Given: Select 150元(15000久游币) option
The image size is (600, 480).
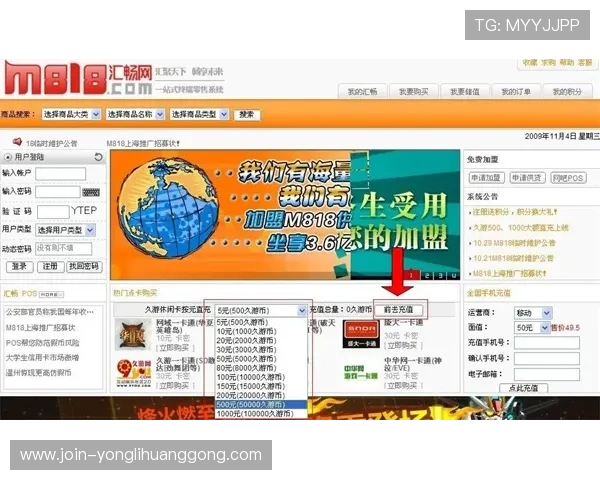Looking at the screenshot, I should tap(261, 387).
